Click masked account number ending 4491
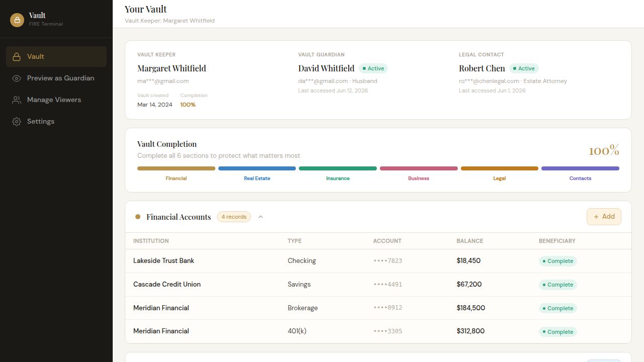This screenshot has height=362, width=644. coord(387,285)
